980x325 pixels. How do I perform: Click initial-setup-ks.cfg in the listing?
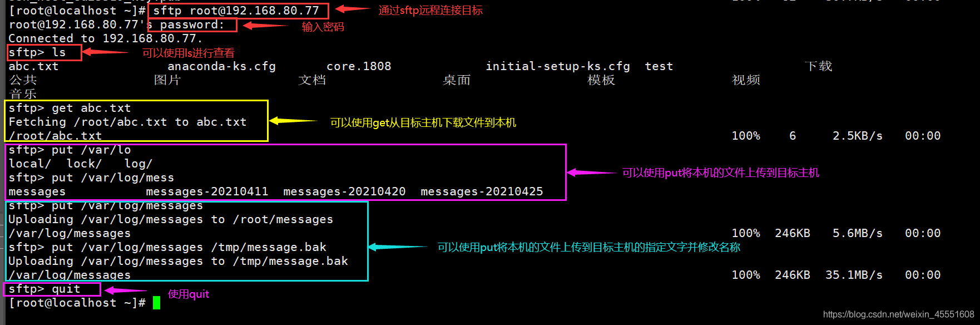pyautogui.click(x=558, y=66)
